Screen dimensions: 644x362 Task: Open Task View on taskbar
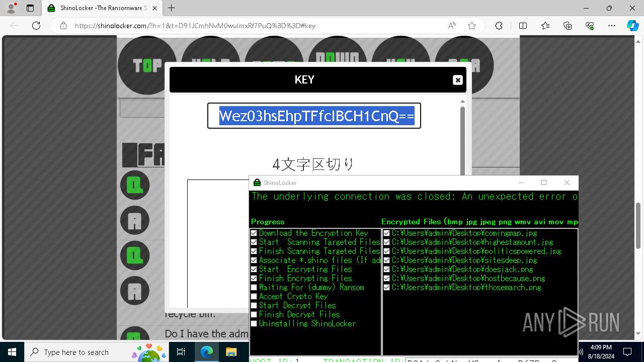[182, 352]
